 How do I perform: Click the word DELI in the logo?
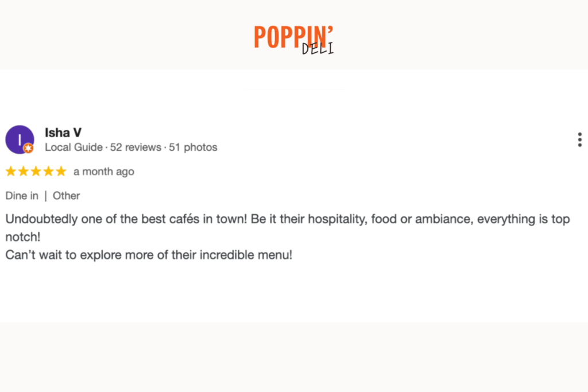318,49
